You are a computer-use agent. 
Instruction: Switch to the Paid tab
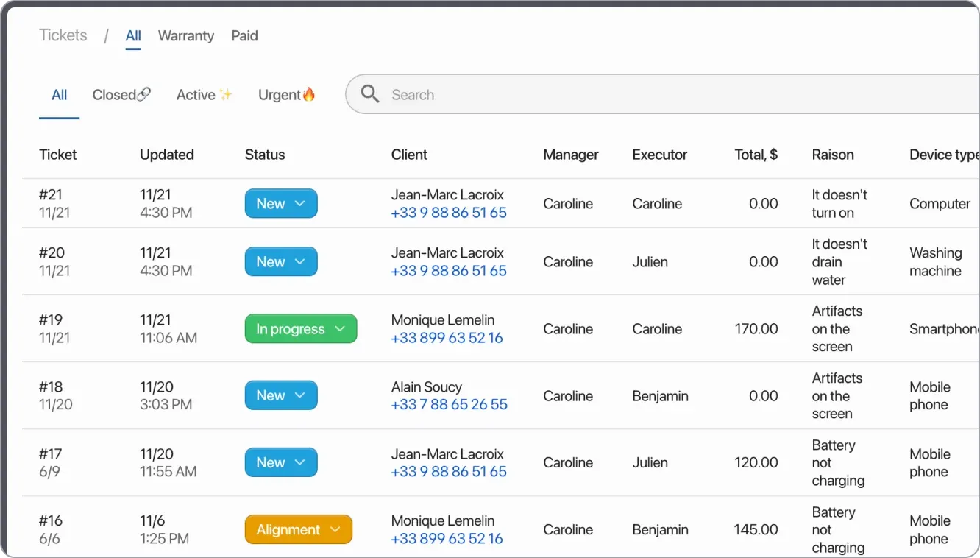pyautogui.click(x=244, y=35)
